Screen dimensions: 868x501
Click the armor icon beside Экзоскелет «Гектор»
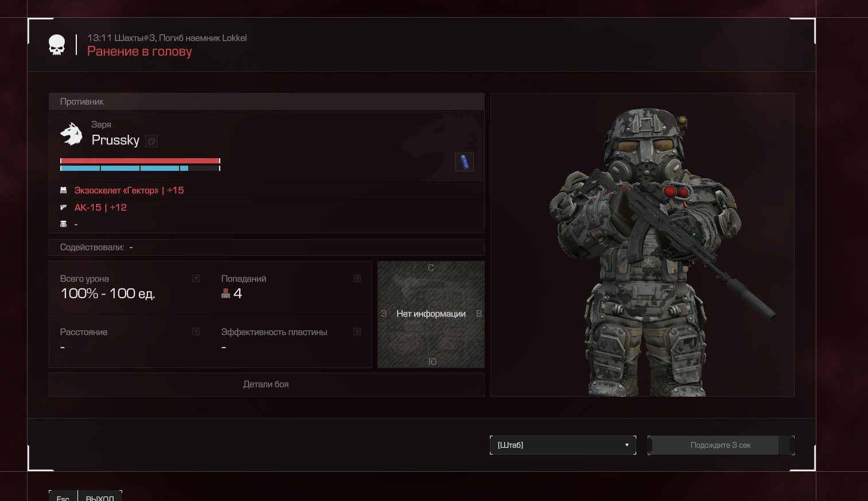pos(64,190)
